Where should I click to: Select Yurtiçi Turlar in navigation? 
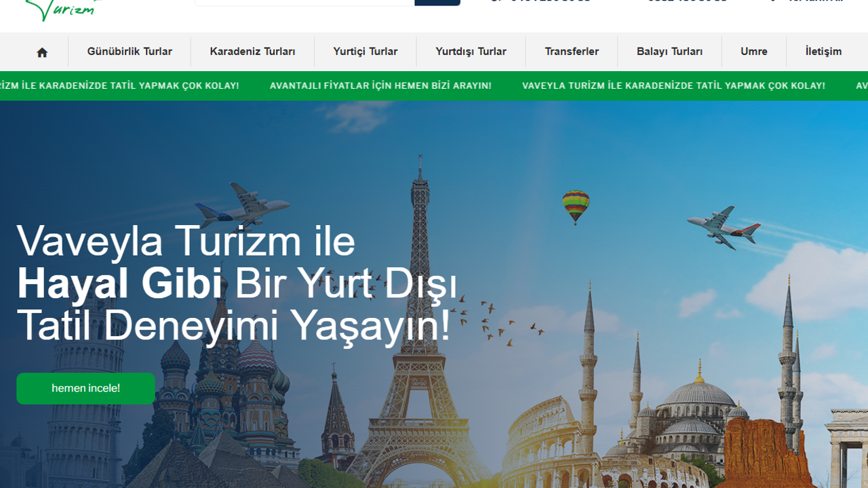[365, 52]
